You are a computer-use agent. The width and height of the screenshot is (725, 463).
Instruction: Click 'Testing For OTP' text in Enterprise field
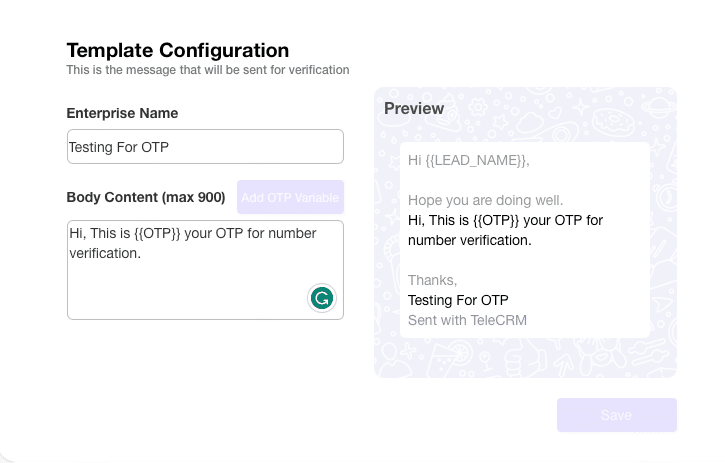point(118,147)
